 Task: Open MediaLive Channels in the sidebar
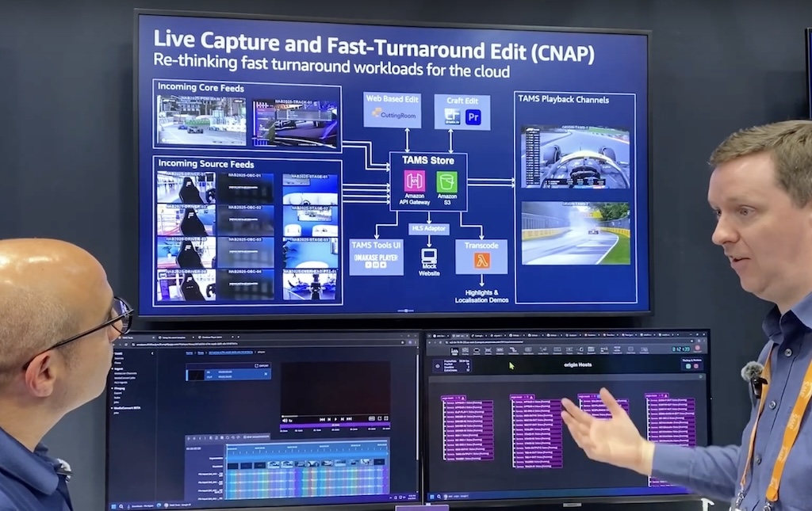point(125,373)
